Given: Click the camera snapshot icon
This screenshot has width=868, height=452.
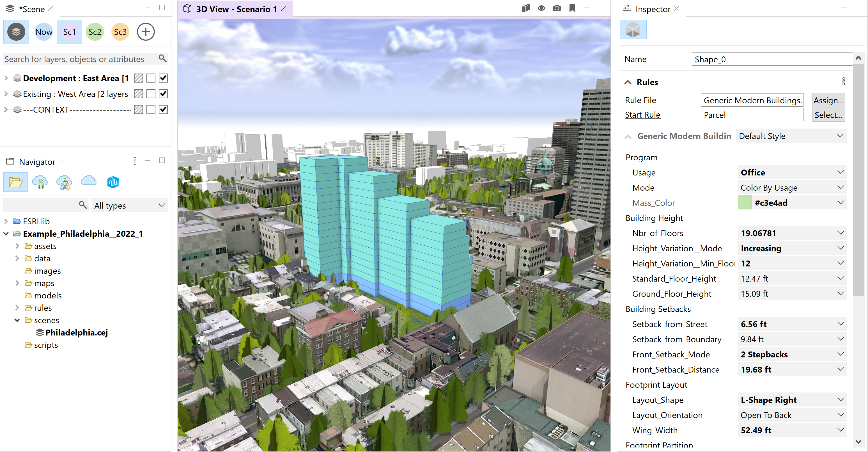Looking at the screenshot, I should point(557,8).
